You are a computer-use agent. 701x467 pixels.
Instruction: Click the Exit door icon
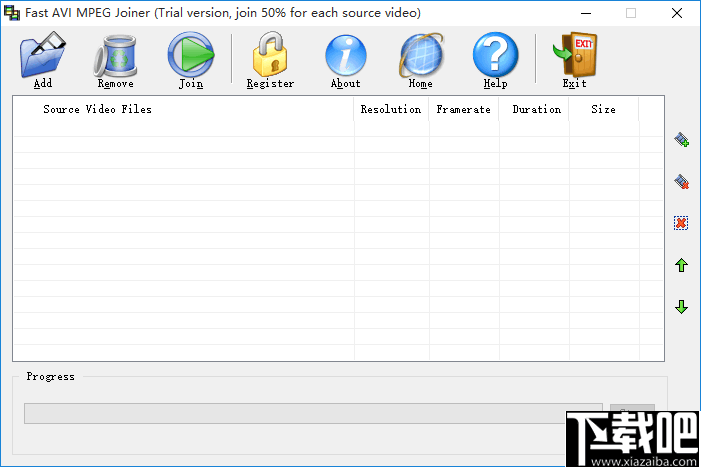point(575,55)
